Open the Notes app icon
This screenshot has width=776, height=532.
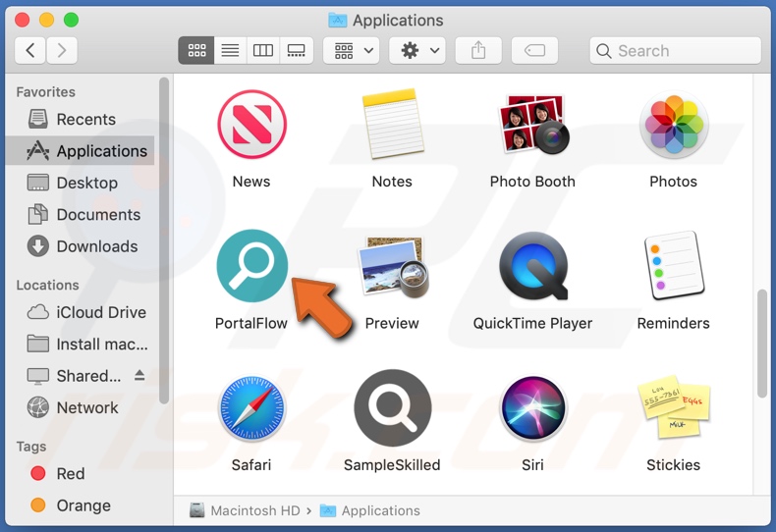click(393, 124)
